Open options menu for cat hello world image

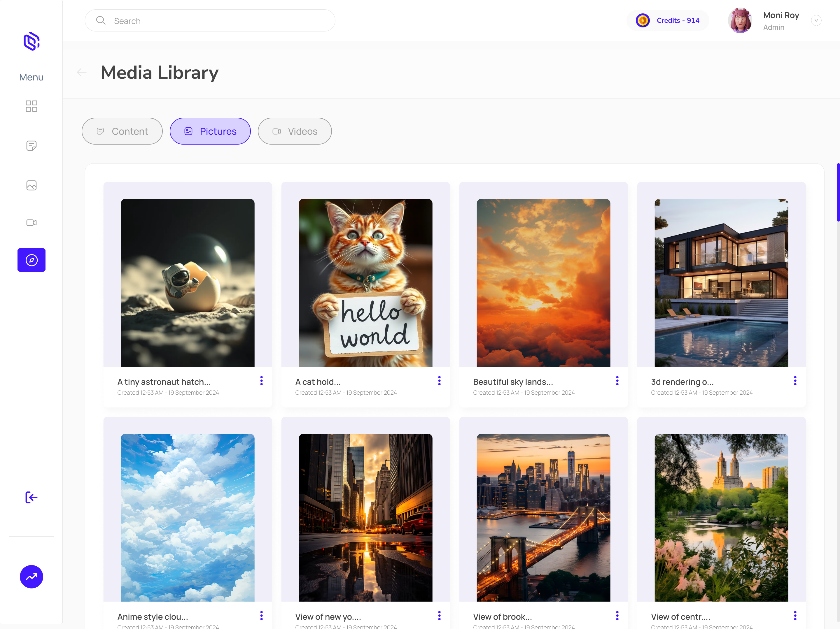pos(440,381)
